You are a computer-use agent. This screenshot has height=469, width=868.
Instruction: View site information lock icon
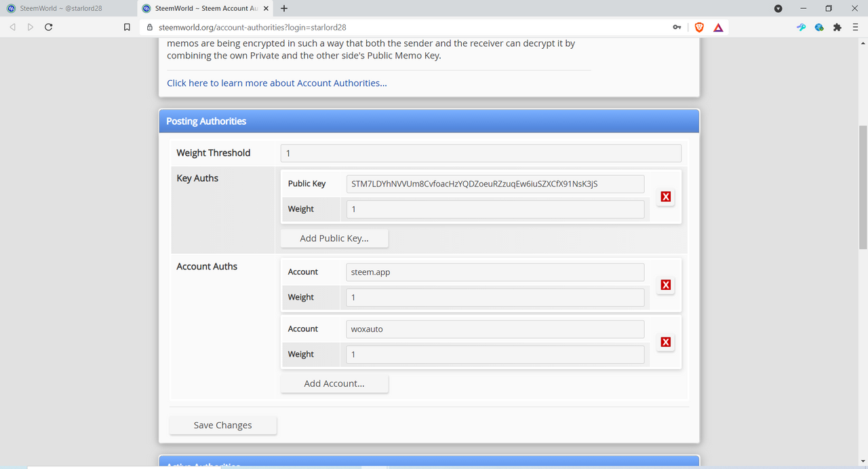point(150,27)
